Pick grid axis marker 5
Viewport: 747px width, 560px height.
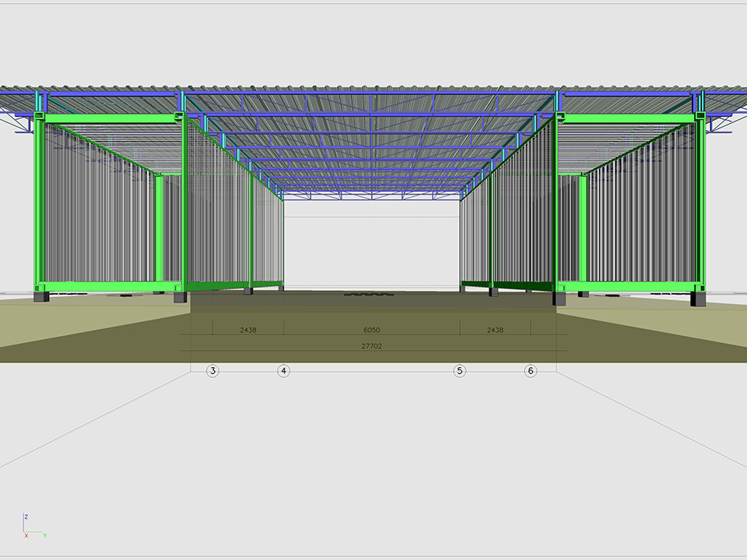460,371
